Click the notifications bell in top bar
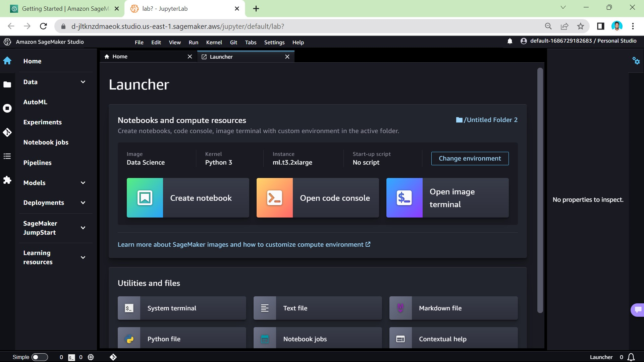 coord(510,41)
